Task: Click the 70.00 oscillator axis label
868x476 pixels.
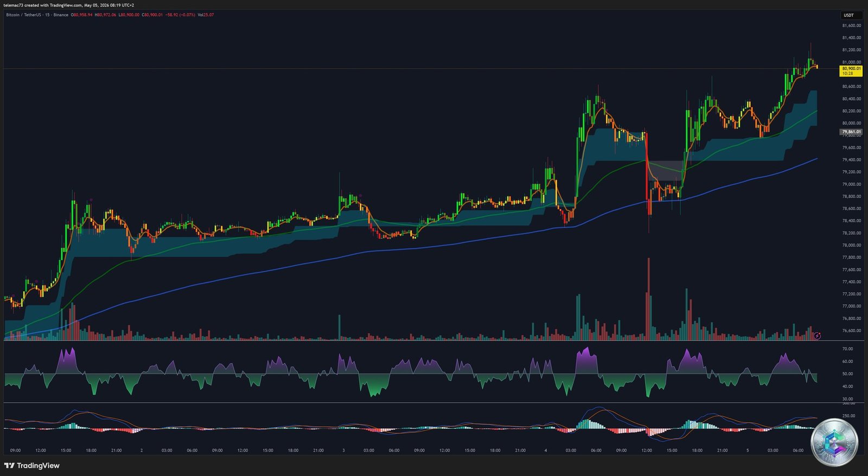Action: pyautogui.click(x=847, y=349)
